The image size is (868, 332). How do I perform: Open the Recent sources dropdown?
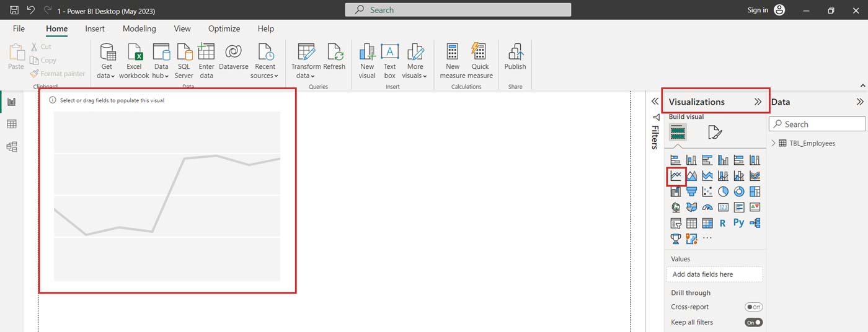pyautogui.click(x=265, y=61)
